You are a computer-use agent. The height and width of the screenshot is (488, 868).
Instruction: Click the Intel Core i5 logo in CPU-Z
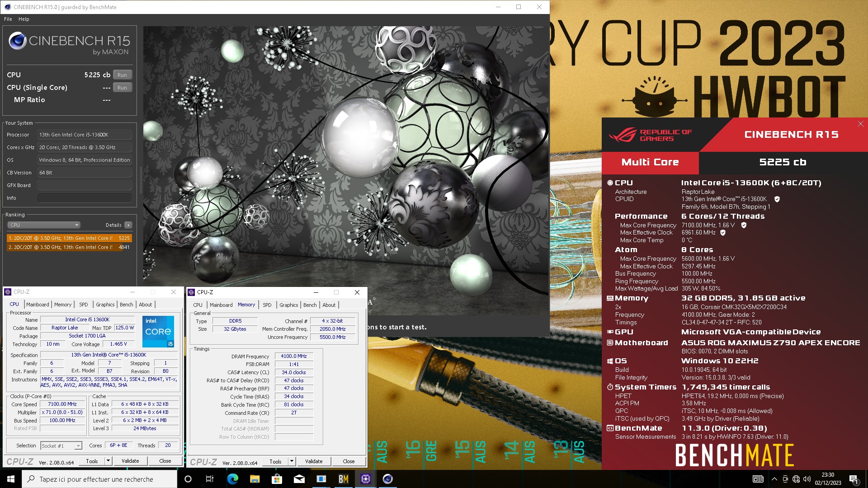(x=158, y=332)
